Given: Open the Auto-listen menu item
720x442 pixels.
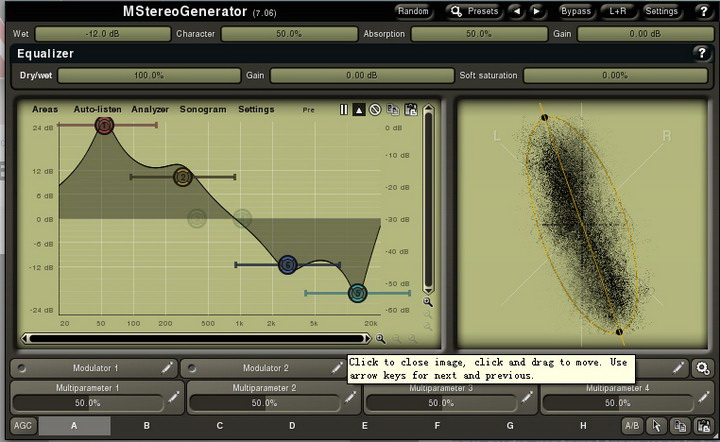Looking at the screenshot, I should pos(97,109).
